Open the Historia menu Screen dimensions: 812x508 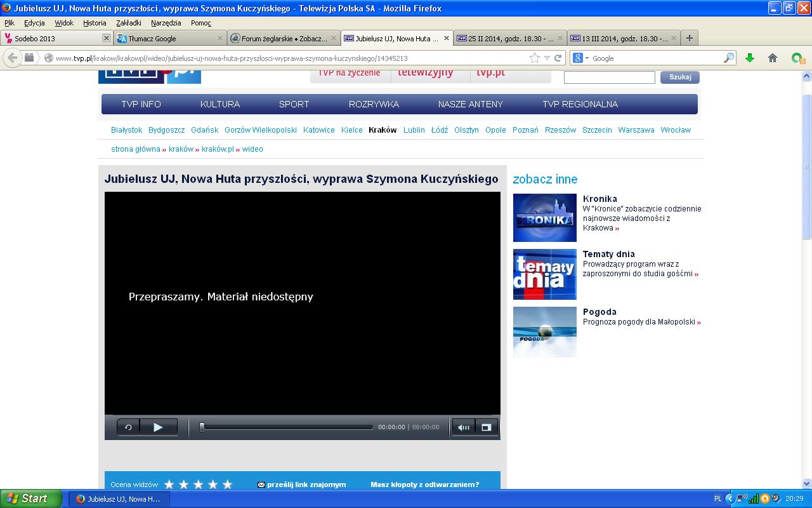(x=95, y=23)
